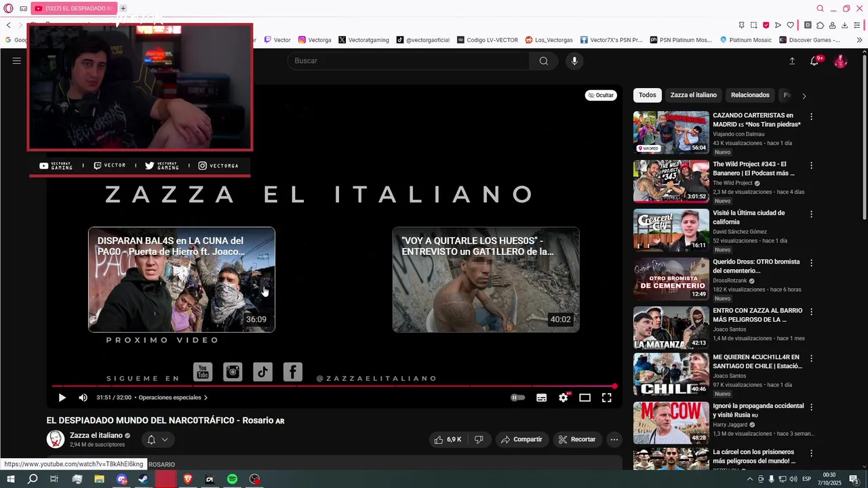The image size is (868, 488).
Task: Open options menu for 'Querido Dross' video
Action: [811, 263]
